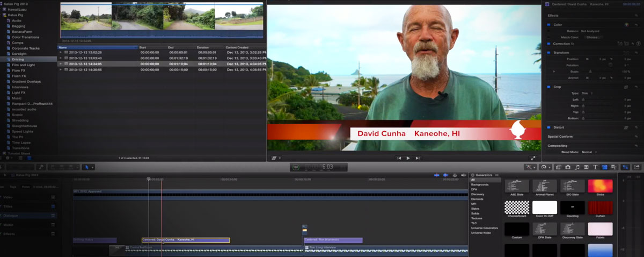Expand the 2013-12-13 13:02:26 clip row
The width and height of the screenshot is (644, 257).
point(61,52)
